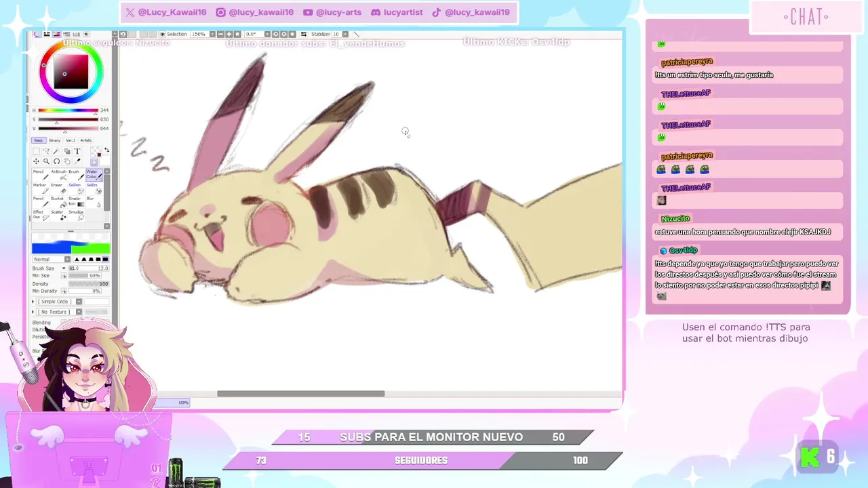868x488 pixels.
Task: Swap foreground and background colors
Action: click(x=106, y=150)
